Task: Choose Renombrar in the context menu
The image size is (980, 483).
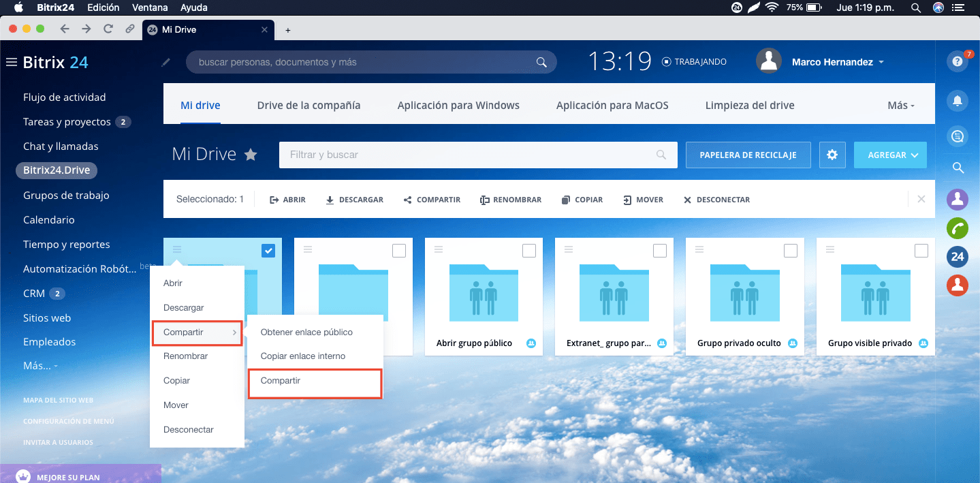Action: [186, 356]
